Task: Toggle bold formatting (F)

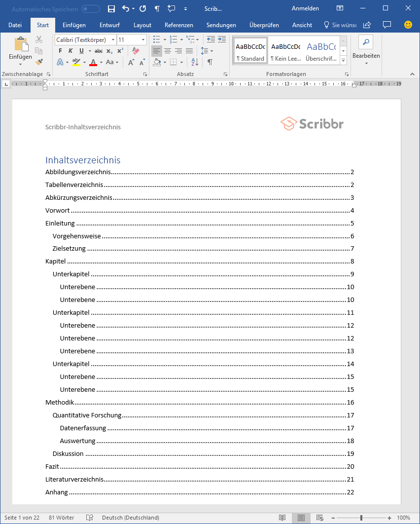Action: 60,51
